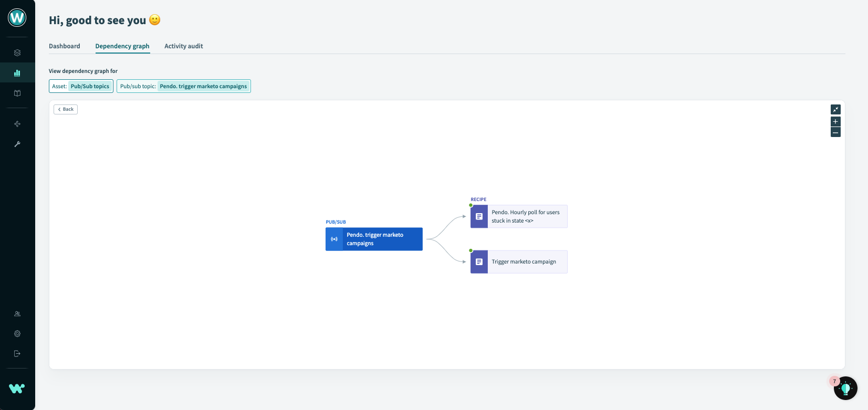
Task: Go back using the Back button
Action: [x=66, y=109]
